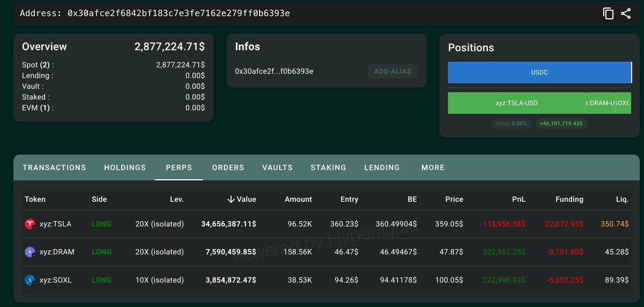This screenshot has width=644, height=307.
Task: Sort by Value using the down arrow
Action: (231, 199)
